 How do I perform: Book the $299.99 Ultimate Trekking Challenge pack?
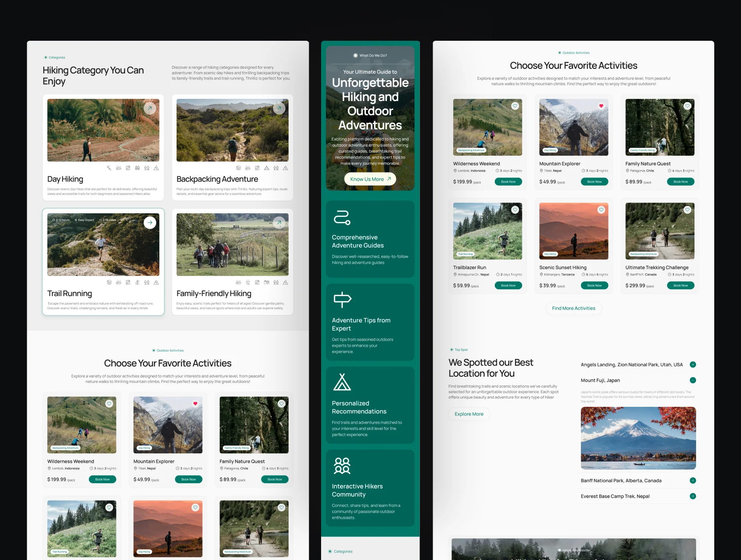680,285
